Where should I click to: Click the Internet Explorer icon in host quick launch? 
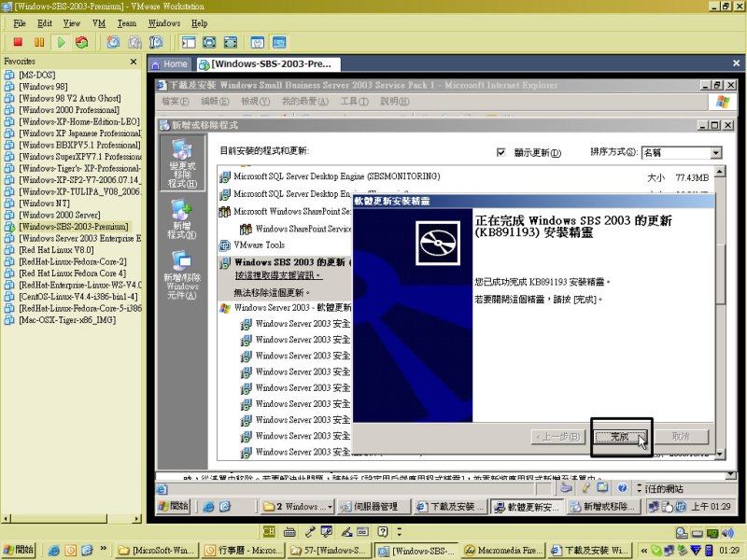coord(54,551)
